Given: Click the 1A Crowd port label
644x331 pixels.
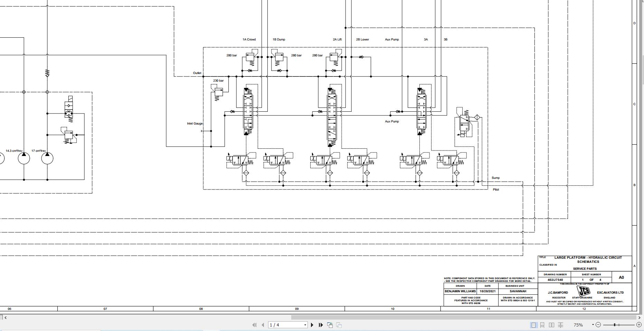Looking at the screenshot, I should [x=249, y=39].
